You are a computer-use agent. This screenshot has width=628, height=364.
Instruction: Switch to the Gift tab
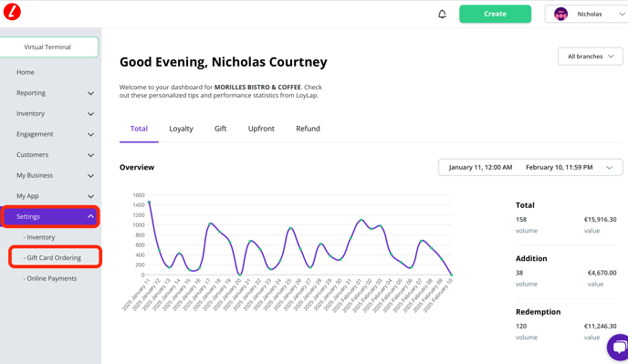[x=220, y=129]
